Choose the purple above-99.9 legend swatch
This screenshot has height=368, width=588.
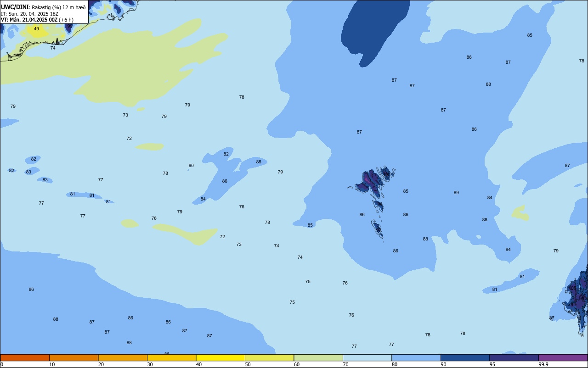(563, 357)
